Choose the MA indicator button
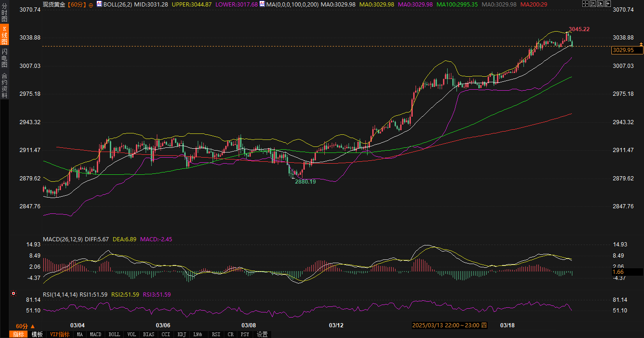Viewport: 644px width, 338px height. (80, 334)
